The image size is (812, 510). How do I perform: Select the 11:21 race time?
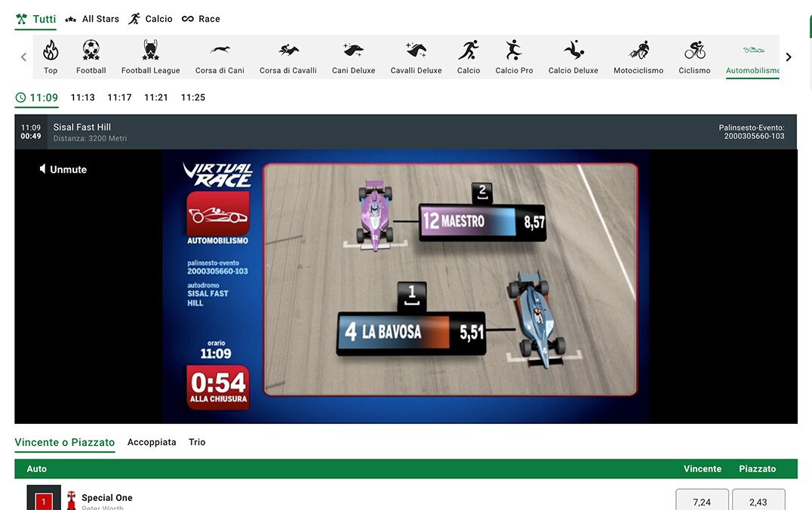[x=156, y=97]
